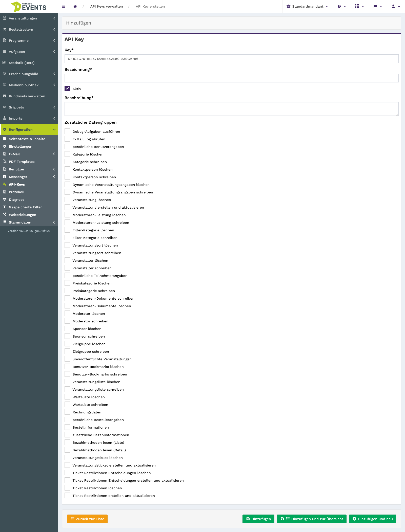Open Gespeicherte Filter in sidebar
The height and width of the screenshot is (532, 405).
[29, 207]
